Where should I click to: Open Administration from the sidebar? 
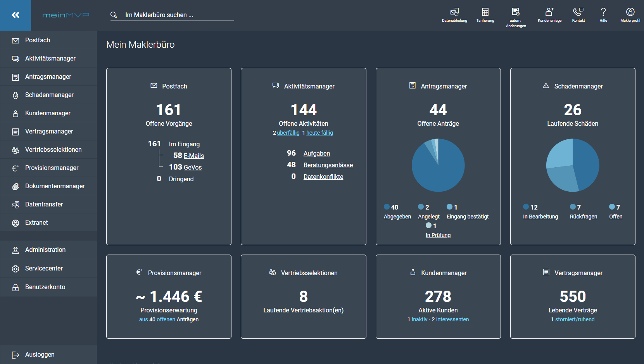pos(45,250)
